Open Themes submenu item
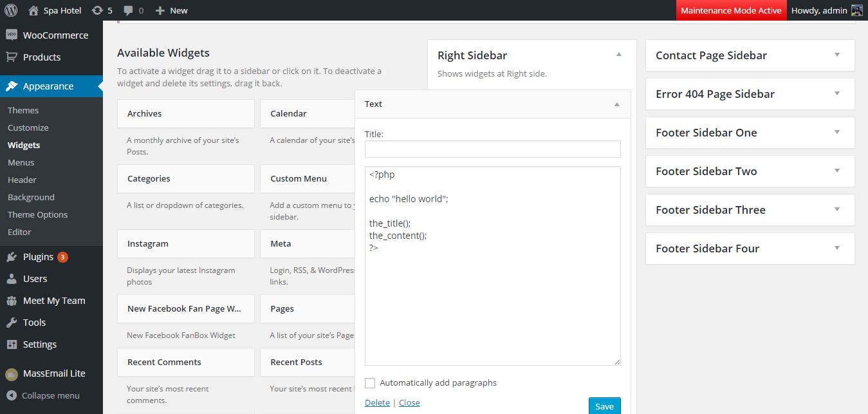 pyautogui.click(x=23, y=110)
